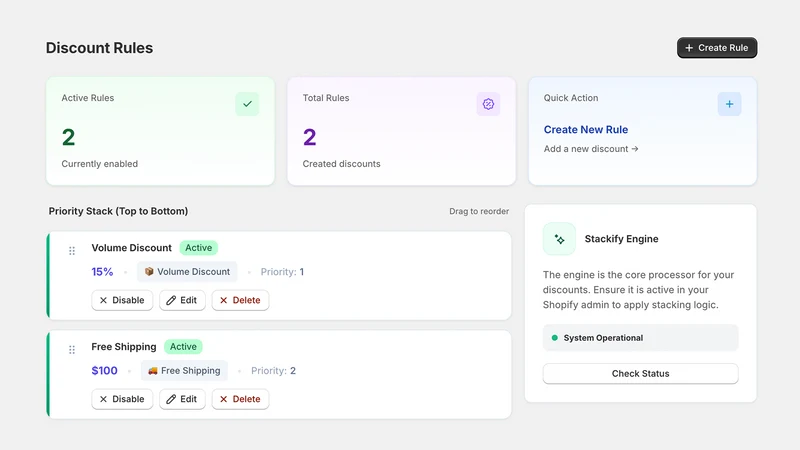Click the purple badge icon in Total Rules

pos(488,104)
